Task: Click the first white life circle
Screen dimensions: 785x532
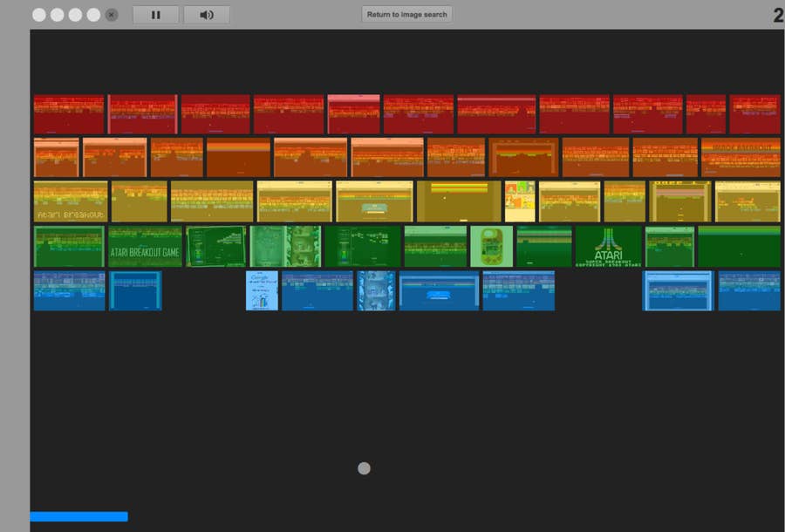Action: click(39, 15)
